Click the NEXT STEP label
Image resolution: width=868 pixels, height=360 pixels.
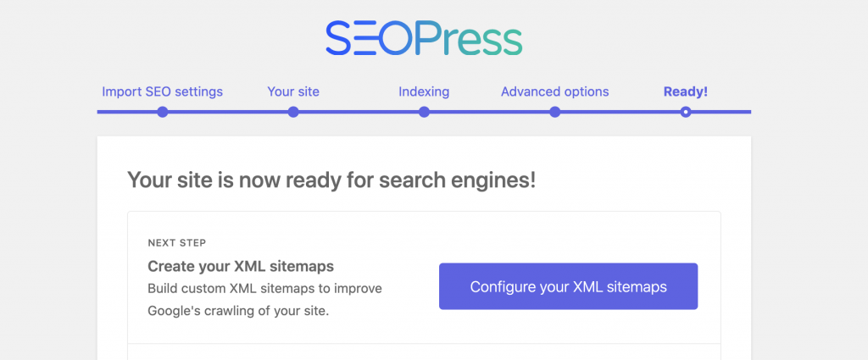point(177,242)
